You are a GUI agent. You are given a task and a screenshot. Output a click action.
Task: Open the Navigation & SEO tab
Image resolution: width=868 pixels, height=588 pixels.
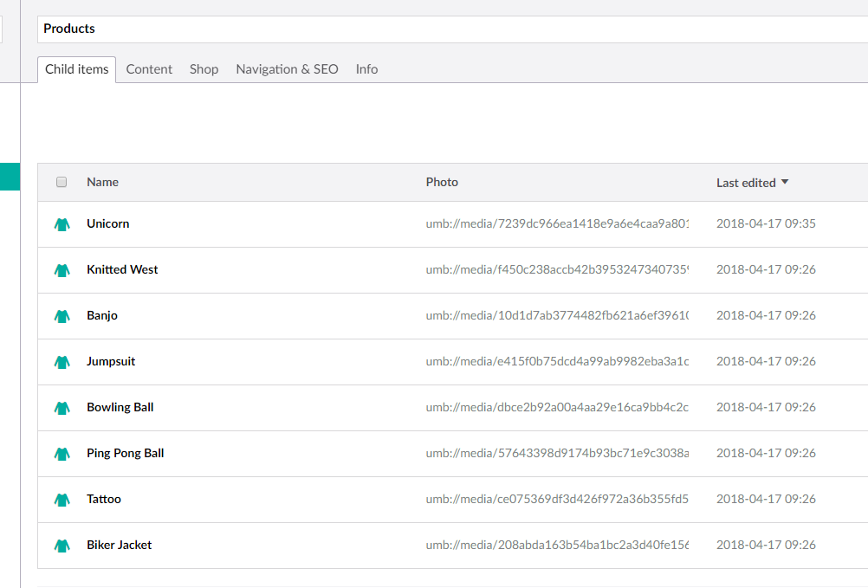tap(287, 69)
